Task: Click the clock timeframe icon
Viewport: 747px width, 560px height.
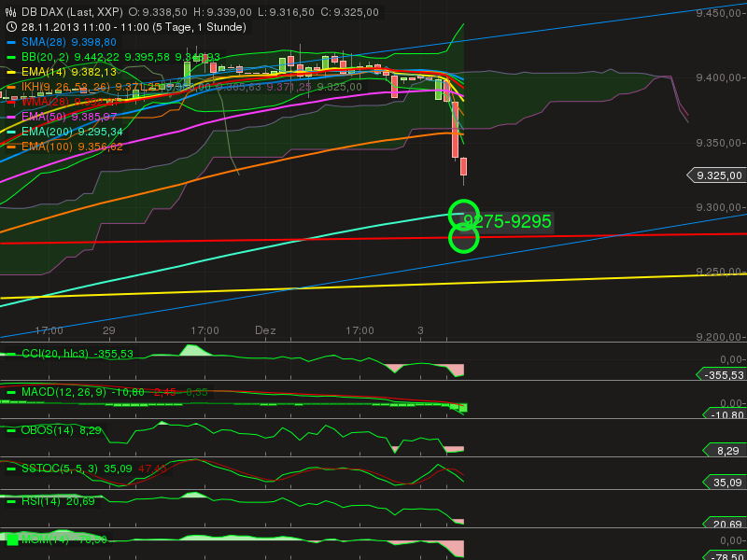Action: point(10,27)
